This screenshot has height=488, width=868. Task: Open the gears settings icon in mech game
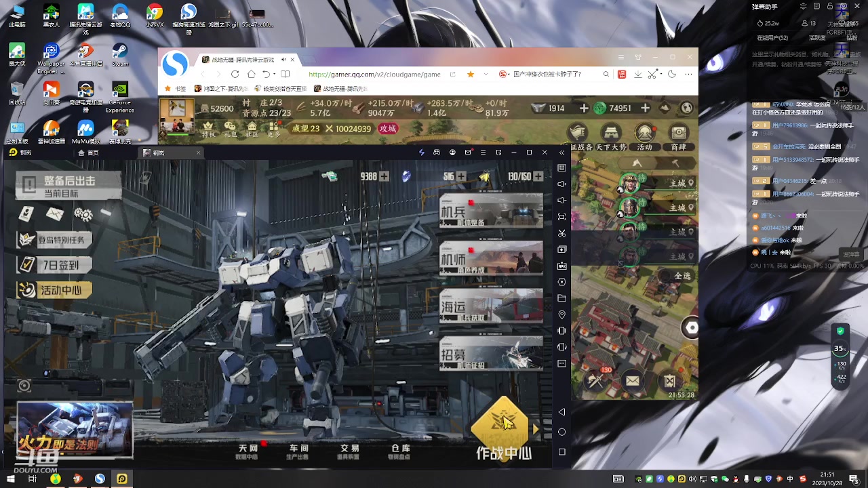coord(83,215)
